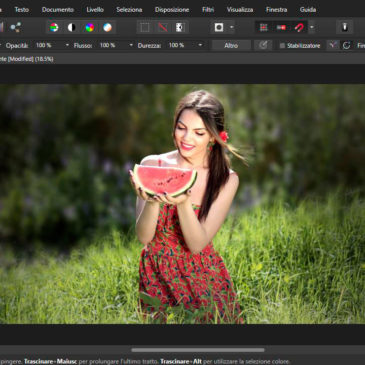This screenshot has height=365, width=365.
Task: Toggle the grid display icon
Action: click(264, 27)
